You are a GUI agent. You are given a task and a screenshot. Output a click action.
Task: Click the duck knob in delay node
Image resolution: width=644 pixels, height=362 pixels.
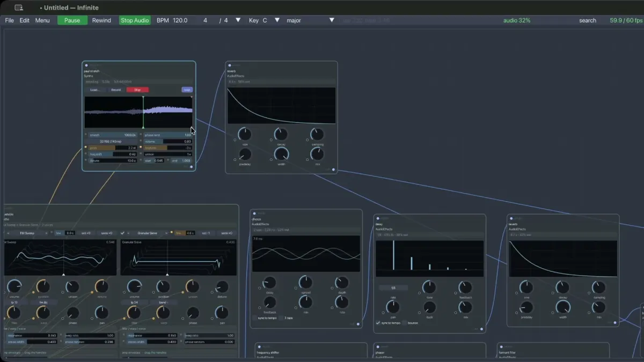point(429,307)
